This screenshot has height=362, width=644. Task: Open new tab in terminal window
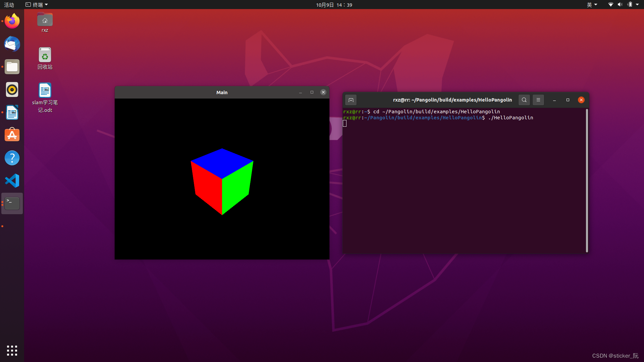tap(351, 100)
